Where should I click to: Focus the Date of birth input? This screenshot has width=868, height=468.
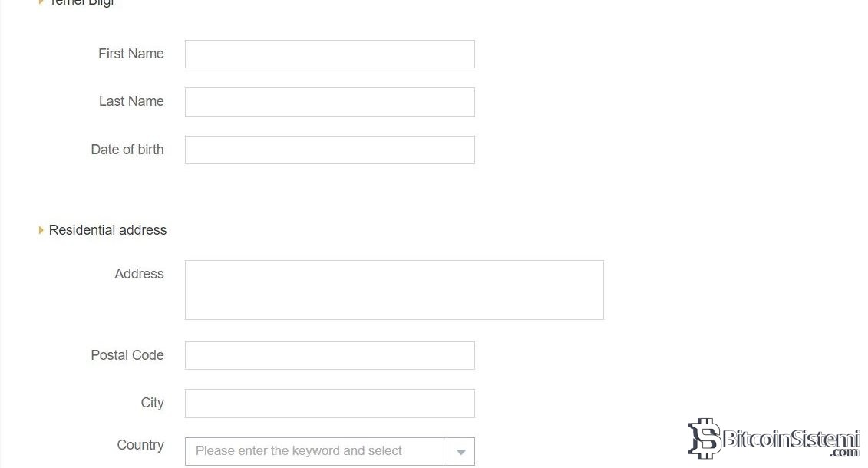329,150
